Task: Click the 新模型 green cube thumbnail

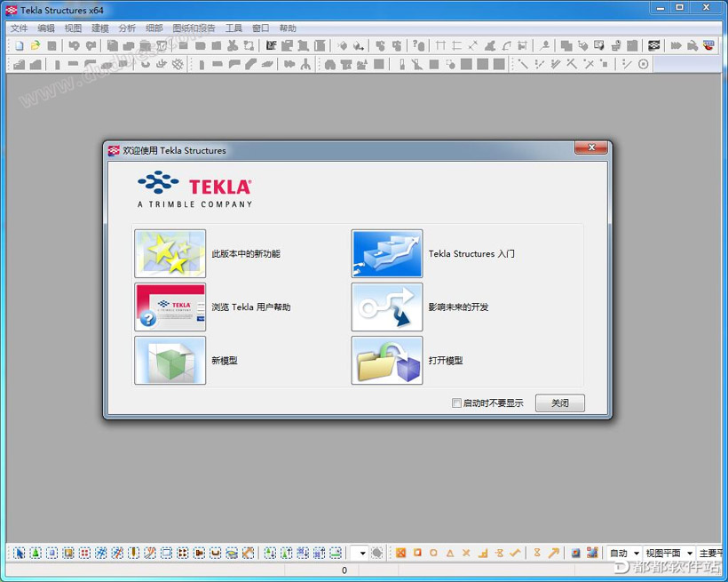Action: click(x=170, y=361)
